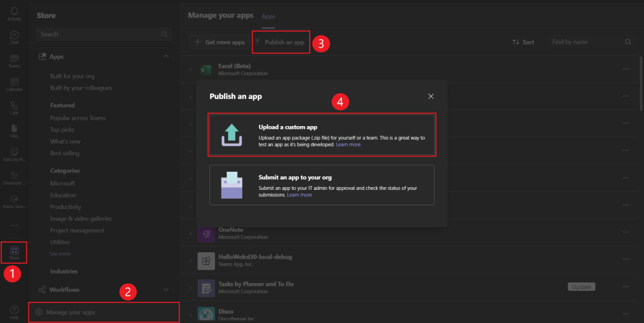The height and width of the screenshot is (323, 644).
Task: Click the OneNote app icon
Action: click(x=206, y=234)
